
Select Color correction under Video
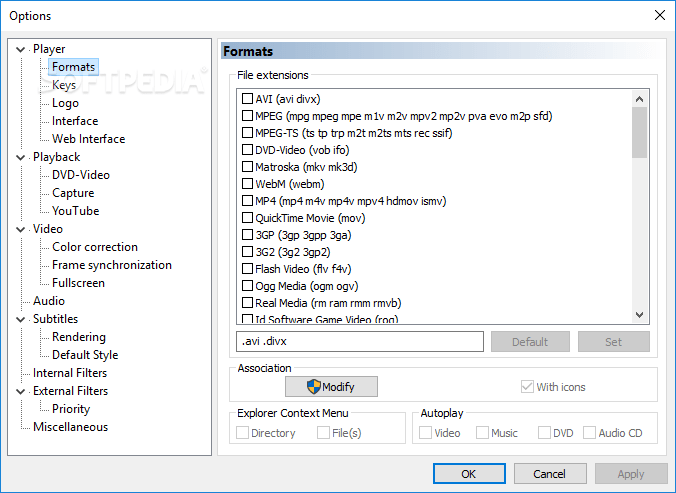coord(95,247)
